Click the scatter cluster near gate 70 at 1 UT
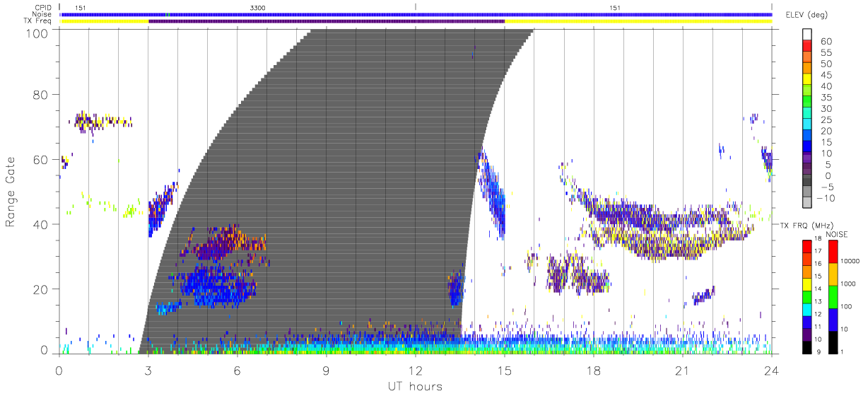The height and width of the screenshot is (401, 868). click(x=102, y=122)
